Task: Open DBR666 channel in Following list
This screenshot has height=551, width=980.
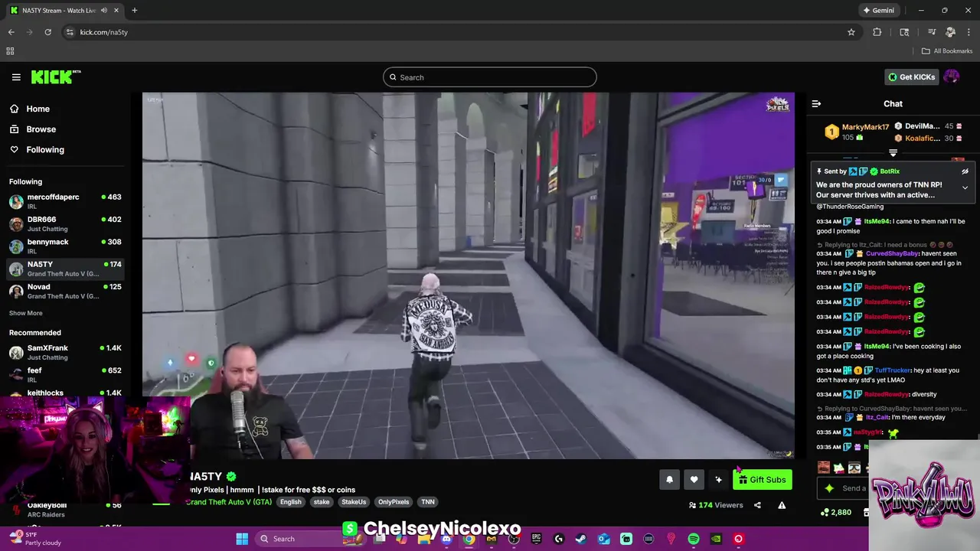Action: 64,223
